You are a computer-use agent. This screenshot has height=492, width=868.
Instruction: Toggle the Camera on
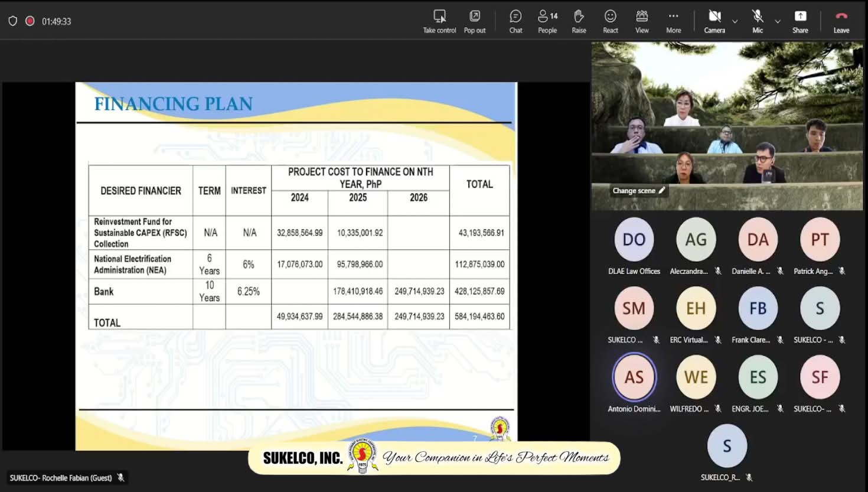[x=714, y=21]
